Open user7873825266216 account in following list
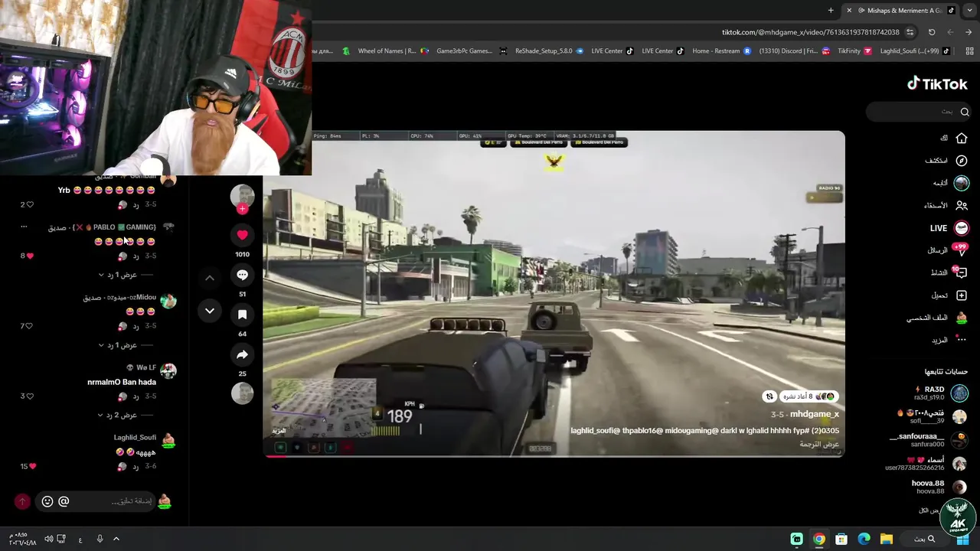This screenshot has width=980, height=551. pos(926,463)
